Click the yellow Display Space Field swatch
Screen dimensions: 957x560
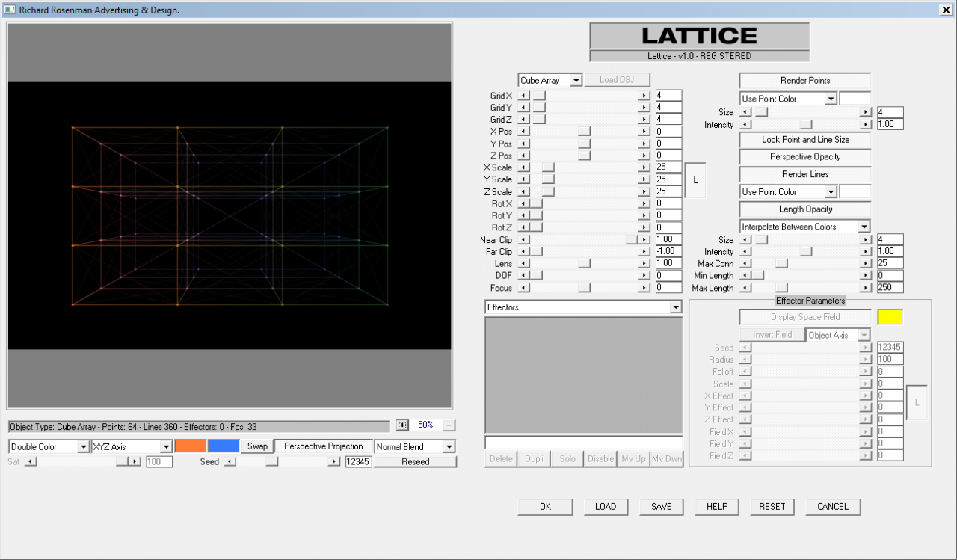click(890, 316)
